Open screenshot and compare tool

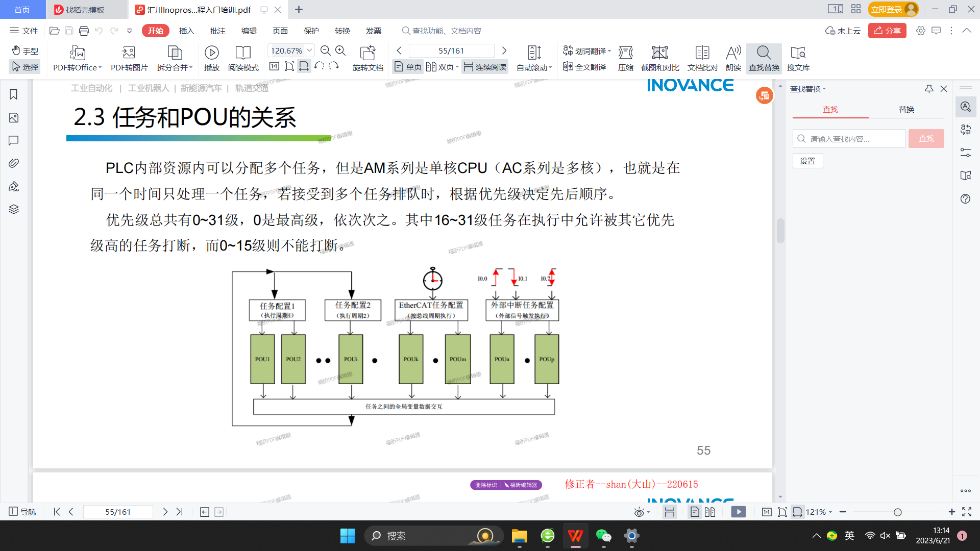[x=660, y=59]
